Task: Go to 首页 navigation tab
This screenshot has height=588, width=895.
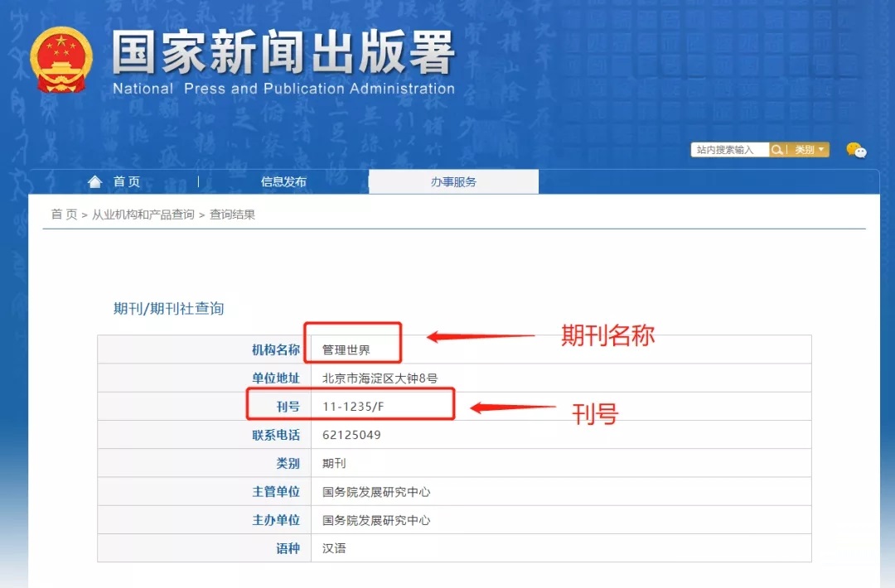Action: 127,181
